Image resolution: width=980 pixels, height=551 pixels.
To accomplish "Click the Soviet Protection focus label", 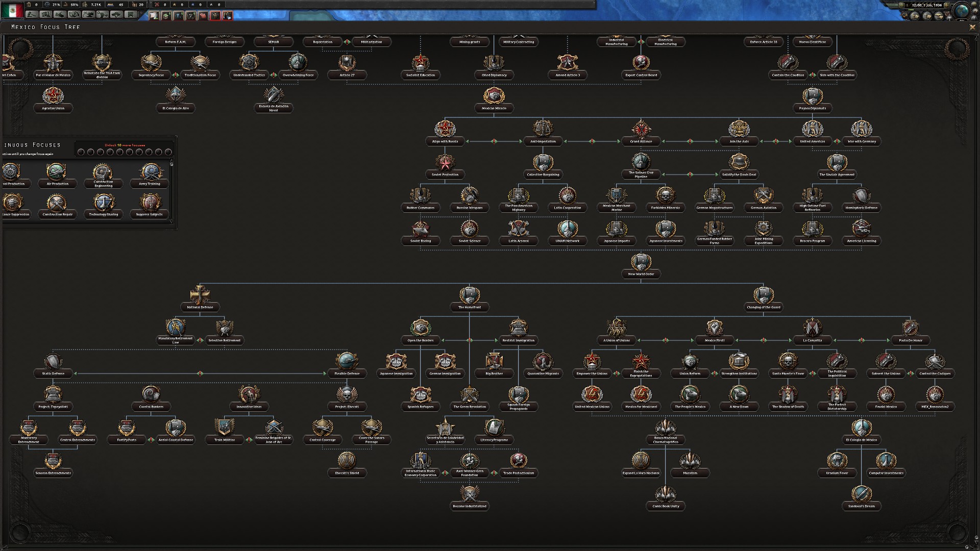I will (445, 174).
